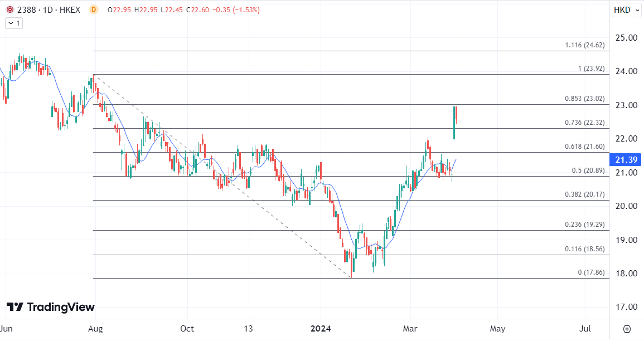The image size is (644, 341).
Task: Click the TradingView logo
Action: 51,307
